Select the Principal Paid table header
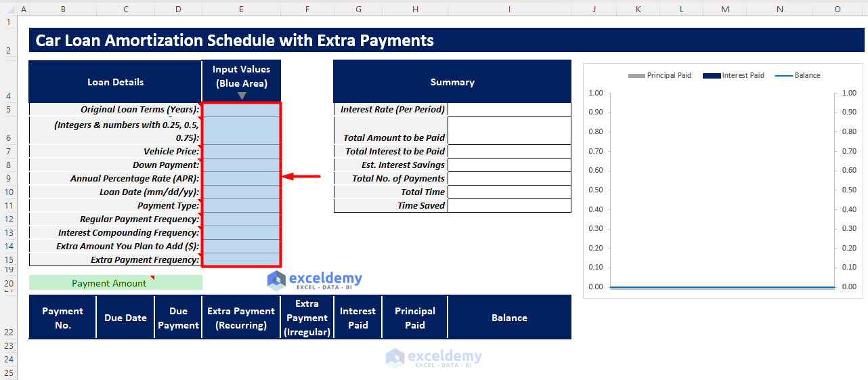 (x=415, y=318)
